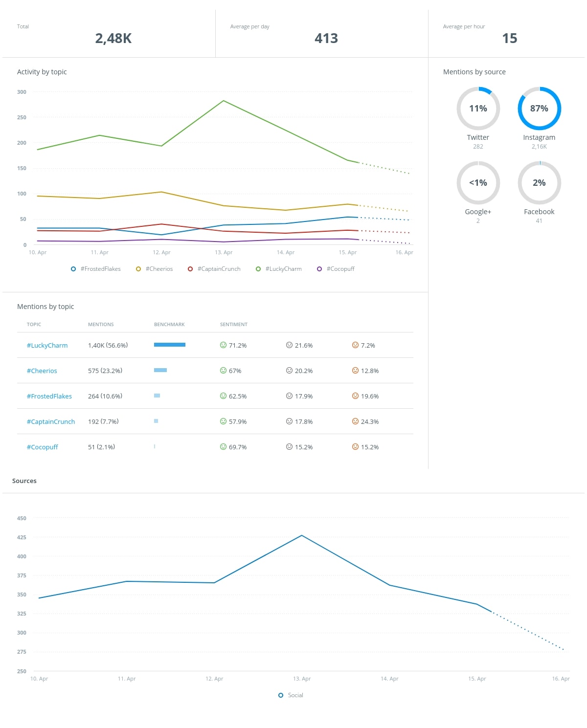Click the neutral face icon for #Cocopuff

point(289,447)
